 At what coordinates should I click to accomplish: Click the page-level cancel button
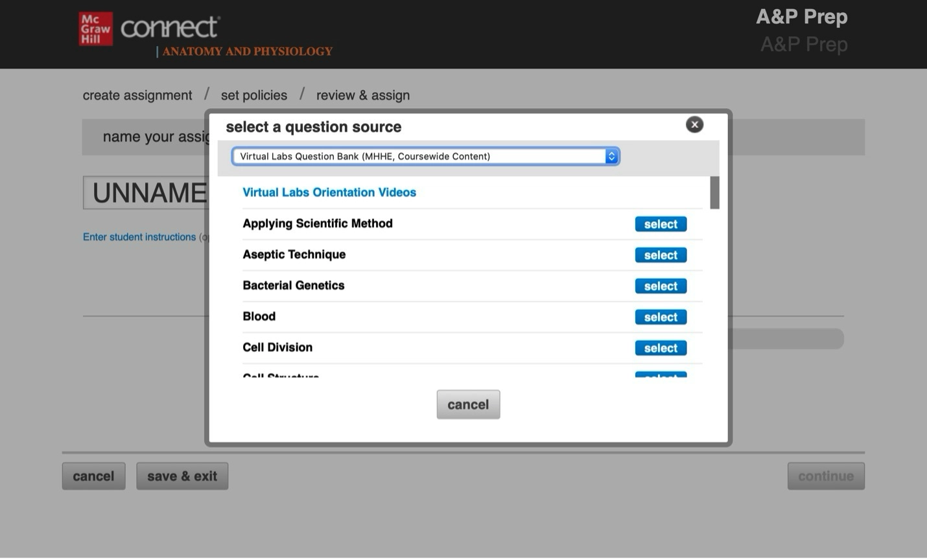[93, 476]
